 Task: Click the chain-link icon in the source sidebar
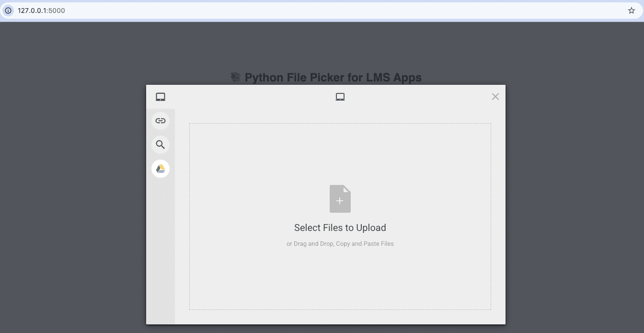pos(161,121)
